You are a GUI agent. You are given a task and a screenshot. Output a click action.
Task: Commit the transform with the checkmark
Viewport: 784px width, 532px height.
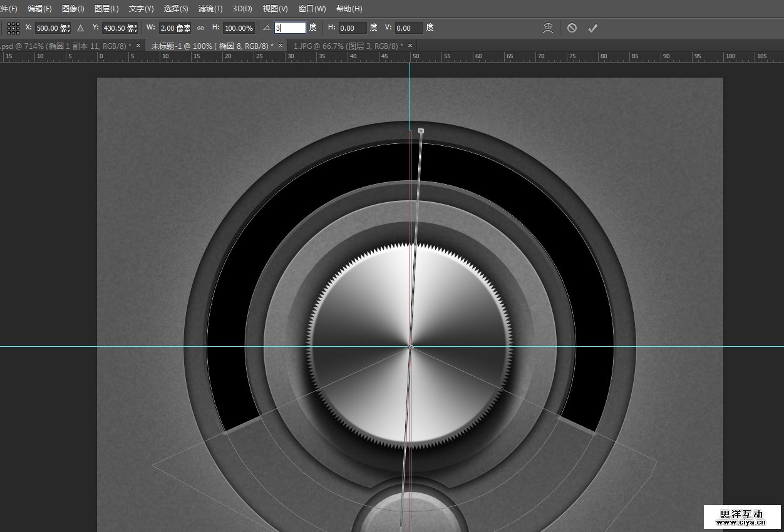tap(592, 28)
